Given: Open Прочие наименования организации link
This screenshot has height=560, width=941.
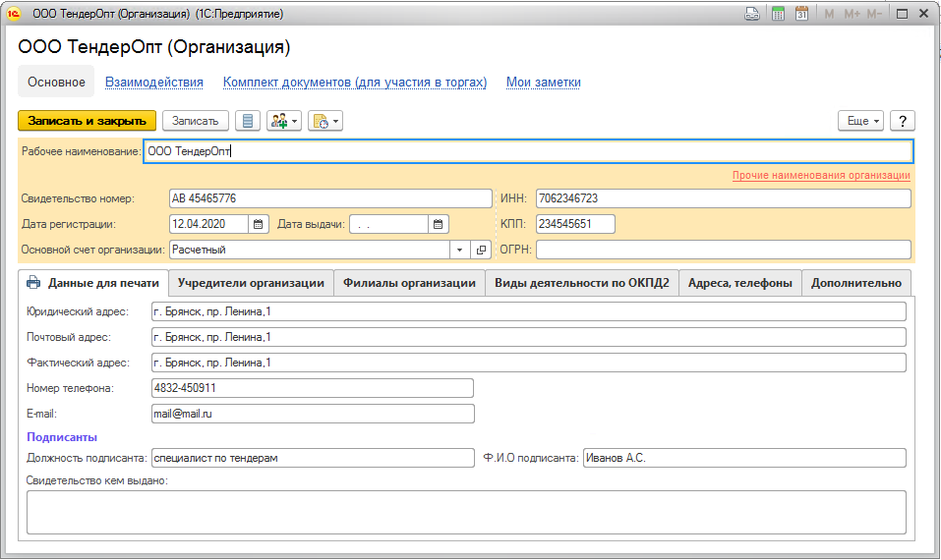Looking at the screenshot, I should point(821,175).
